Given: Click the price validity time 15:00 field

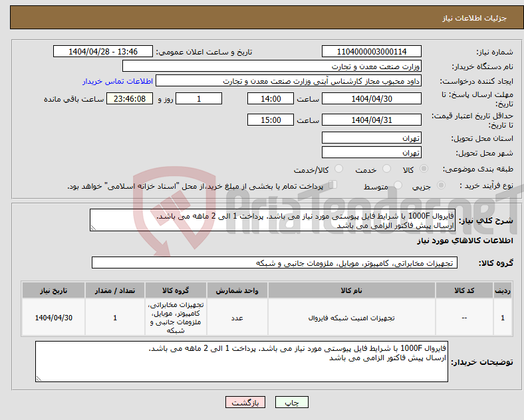Looking at the screenshot, I should [x=271, y=120].
